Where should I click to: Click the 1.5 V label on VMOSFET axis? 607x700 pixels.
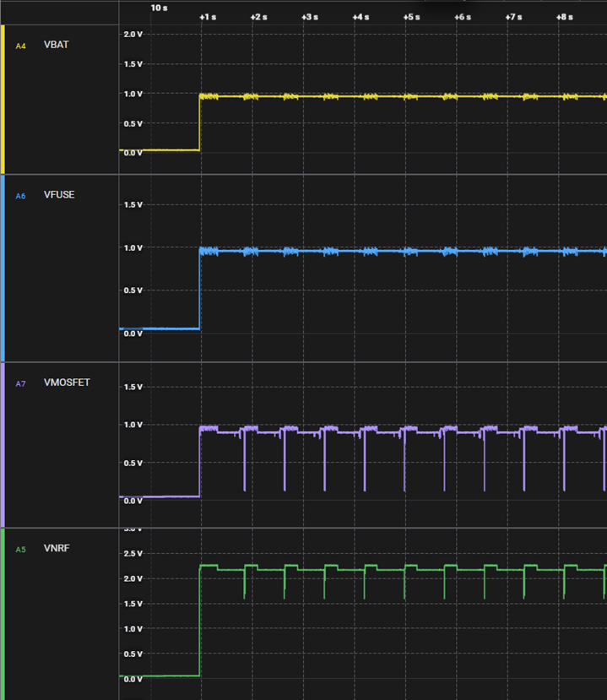coord(133,387)
